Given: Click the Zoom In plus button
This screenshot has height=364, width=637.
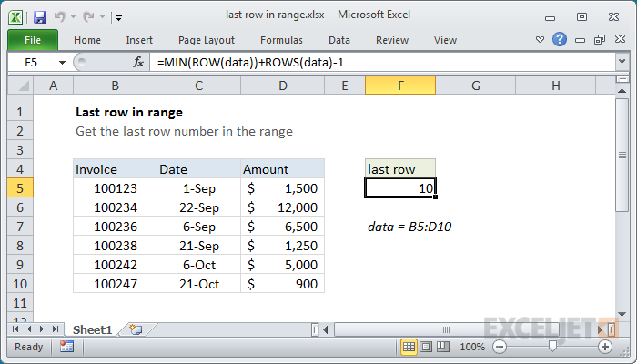Looking at the screenshot, I should click(x=605, y=347).
